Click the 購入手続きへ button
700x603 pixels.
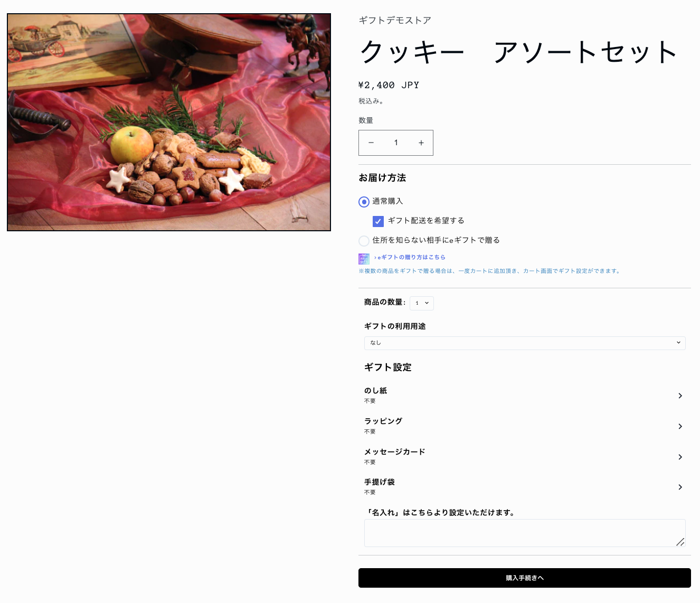[x=525, y=578]
